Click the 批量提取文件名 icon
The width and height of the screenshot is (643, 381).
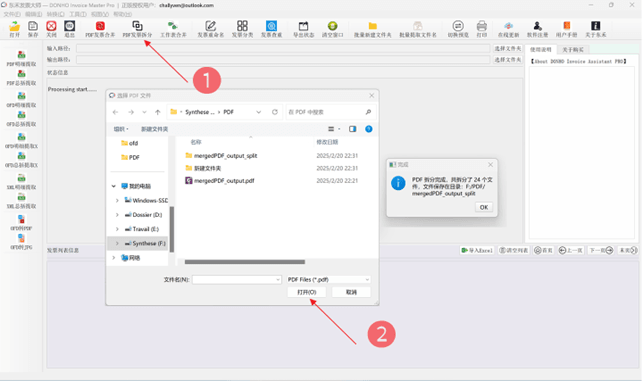pos(417,26)
